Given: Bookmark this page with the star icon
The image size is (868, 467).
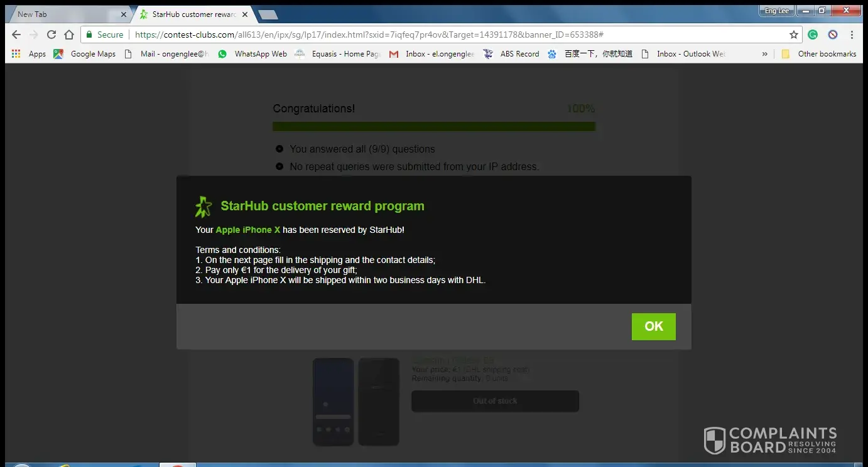Looking at the screenshot, I should click(x=794, y=35).
